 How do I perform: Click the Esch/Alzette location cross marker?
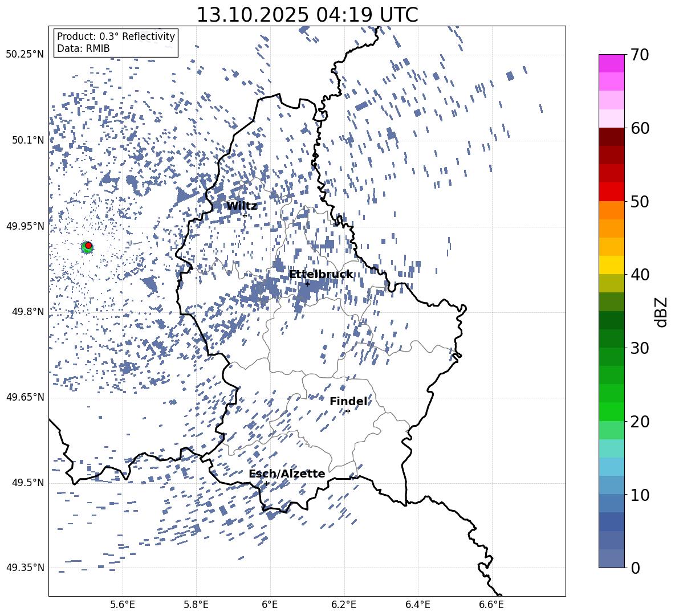(x=266, y=483)
